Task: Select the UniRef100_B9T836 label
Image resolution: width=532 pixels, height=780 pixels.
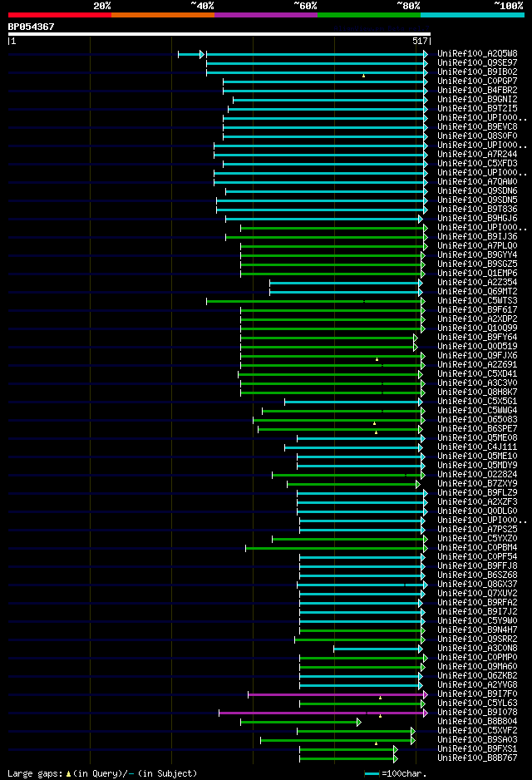Action: click(477, 209)
